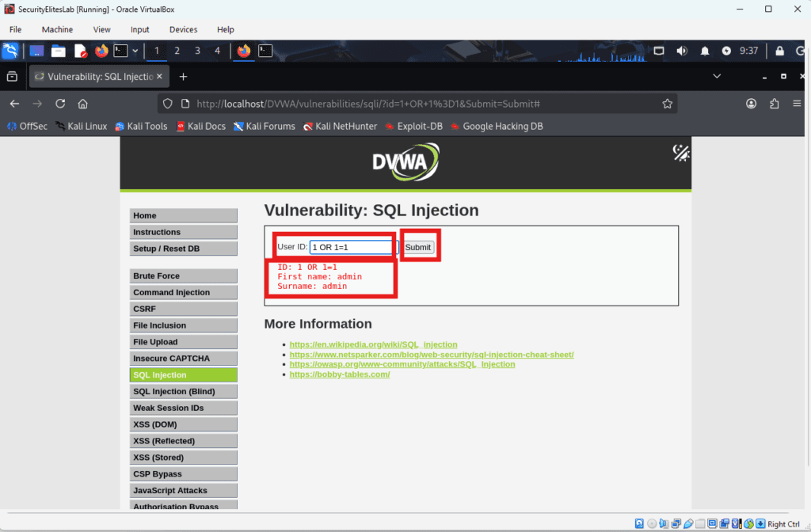Click inside the User ID input field
Image resolution: width=811 pixels, height=532 pixels.
point(351,246)
